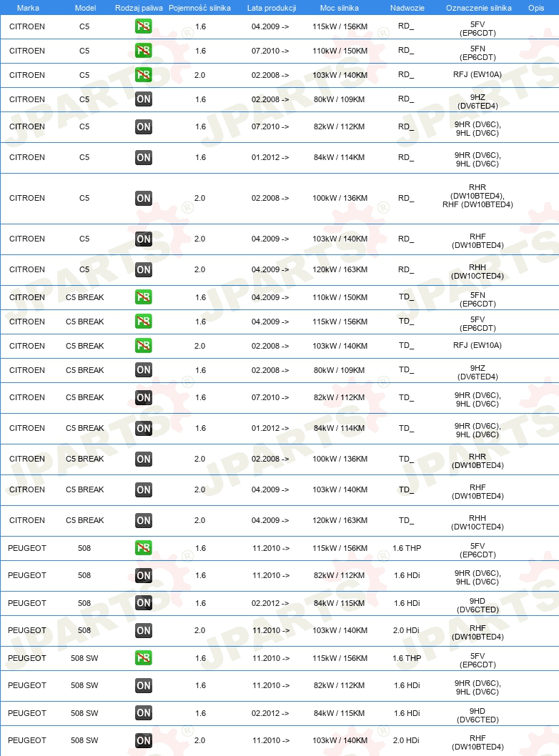This screenshot has height=756, width=559.
Task: Click diesel ON icon for C5 BREAK 80kW/109KM
Action: pyautogui.click(x=143, y=370)
